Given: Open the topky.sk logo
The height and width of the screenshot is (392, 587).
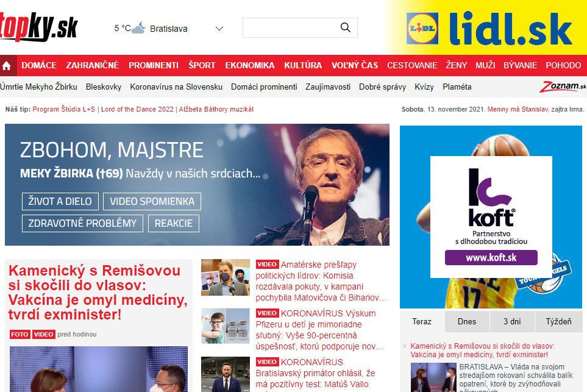Looking at the screenshot, I should (x=37, y=26).
